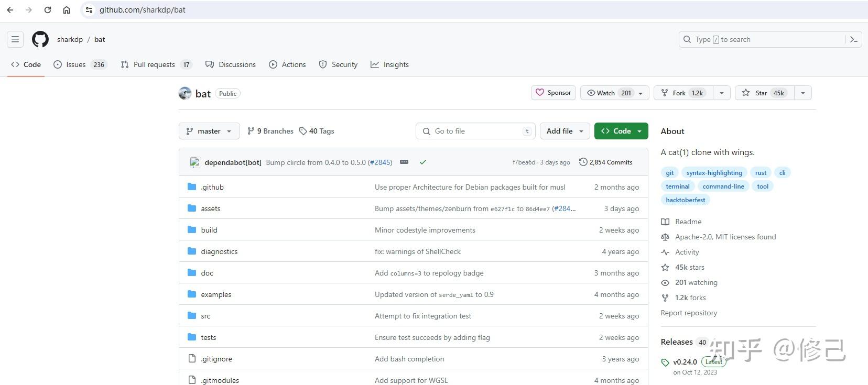The width and height of the screenshot is (868, 385).
Task: Select the syntax-highlighting topic tag
Action: pos(714,173)
